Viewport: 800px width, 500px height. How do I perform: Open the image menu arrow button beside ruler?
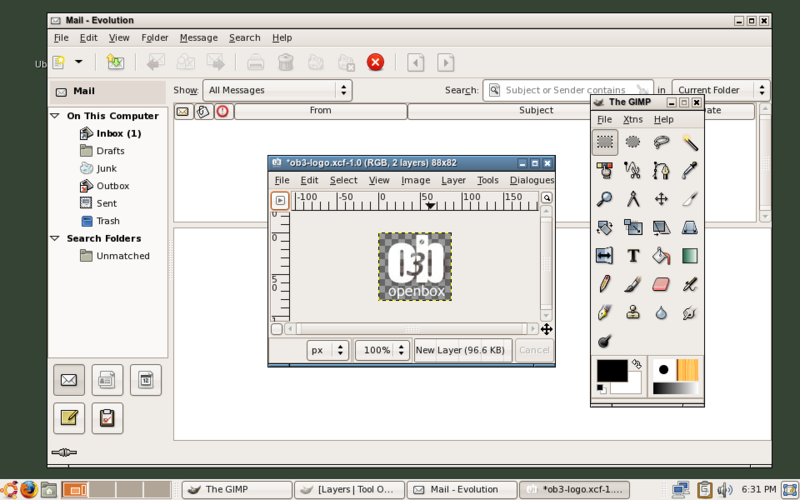pyautogui.click(x=280, y=201)
